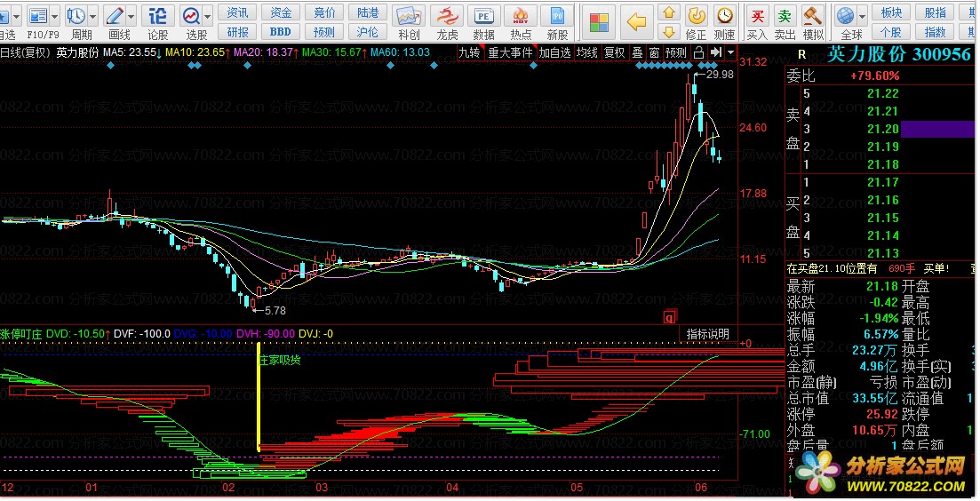Click the purple volume bar at sell 3
Viewport: 980px width, 501px height.
[936, 129]
